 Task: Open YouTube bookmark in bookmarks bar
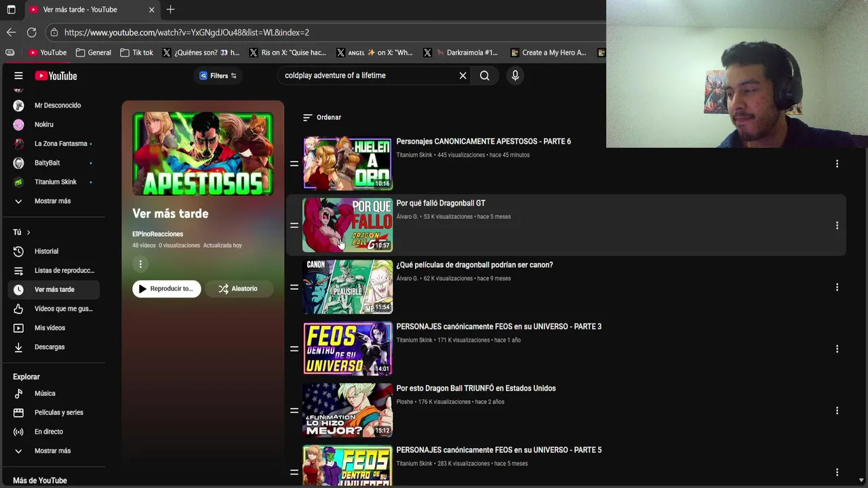coord(47,52)
